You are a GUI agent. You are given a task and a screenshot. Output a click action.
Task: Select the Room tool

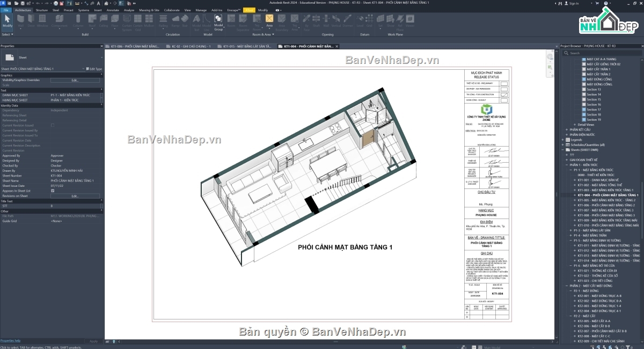coord(231,21)
